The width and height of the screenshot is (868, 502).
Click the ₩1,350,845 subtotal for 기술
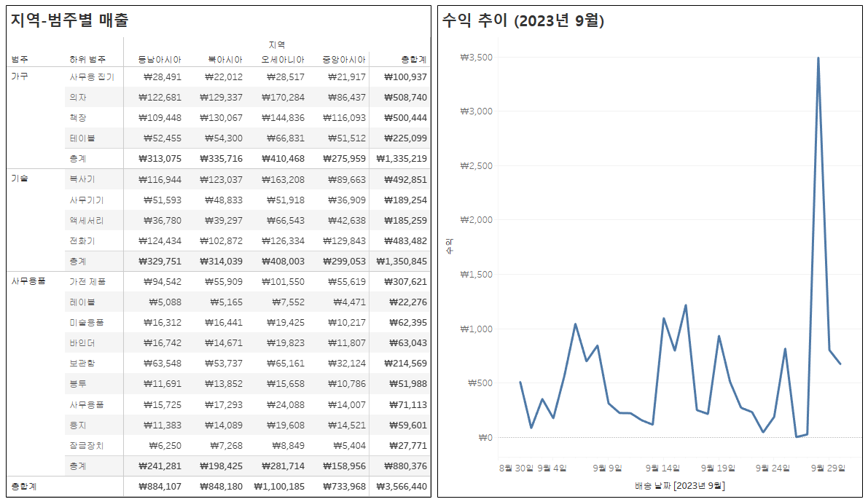tap(402, 262)
